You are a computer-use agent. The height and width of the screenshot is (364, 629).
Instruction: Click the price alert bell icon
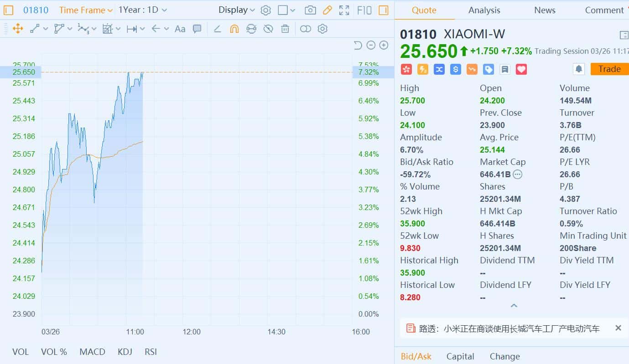(579, 69)
